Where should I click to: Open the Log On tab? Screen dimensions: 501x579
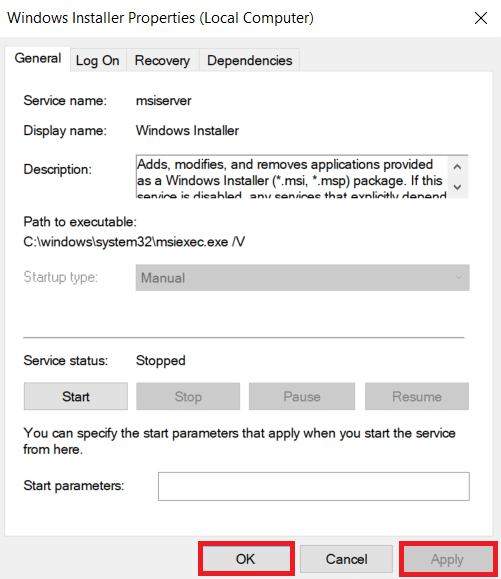click(x=98, y=60)
